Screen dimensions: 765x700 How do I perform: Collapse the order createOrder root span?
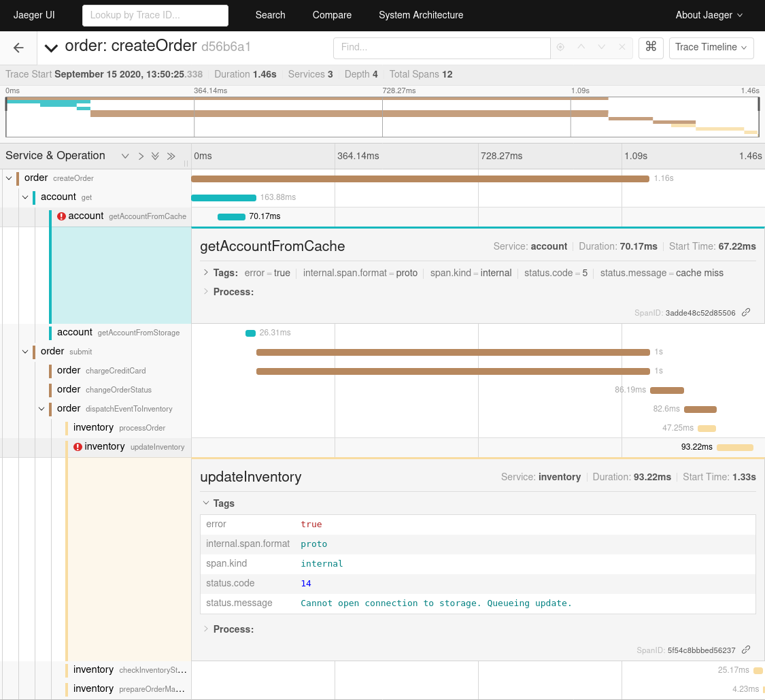pyautogui.click(x=9, y=178)
